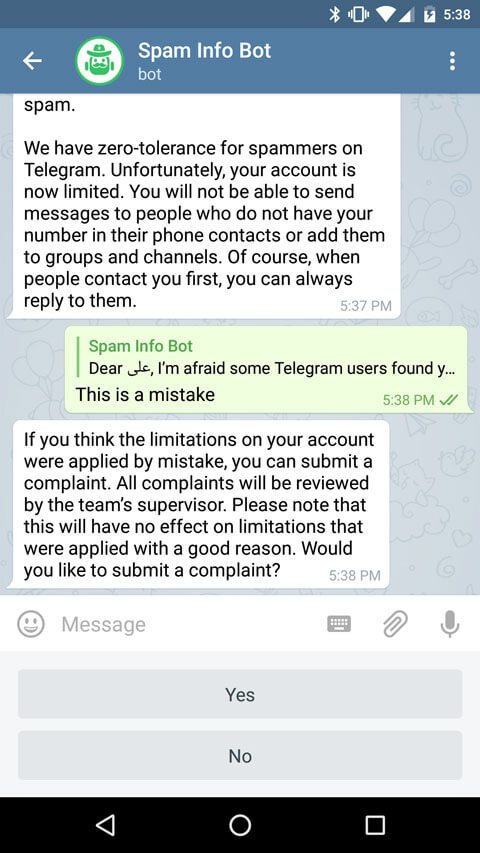Open the emoji smiley picker
The height and width of the screenshot is (853, 480).
31,624
